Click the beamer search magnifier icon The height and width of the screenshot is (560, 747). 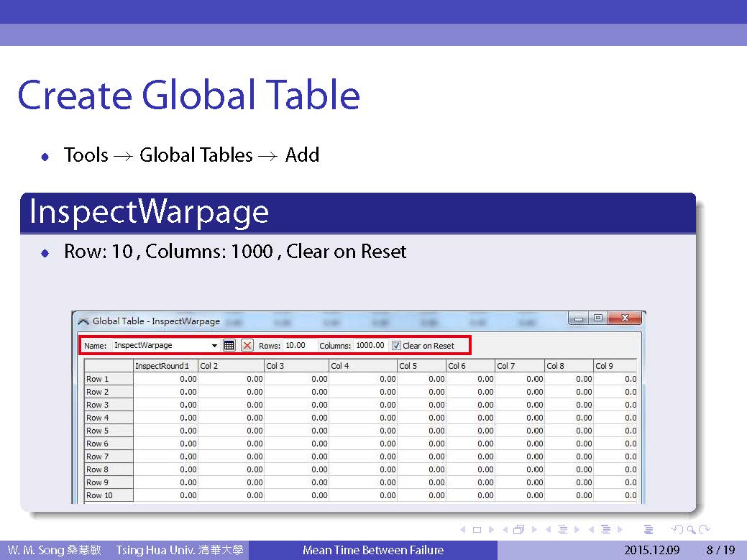[x=689, y=530]
